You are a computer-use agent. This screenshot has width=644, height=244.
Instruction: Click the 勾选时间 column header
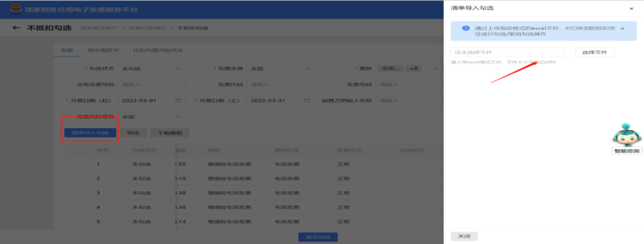413,150
